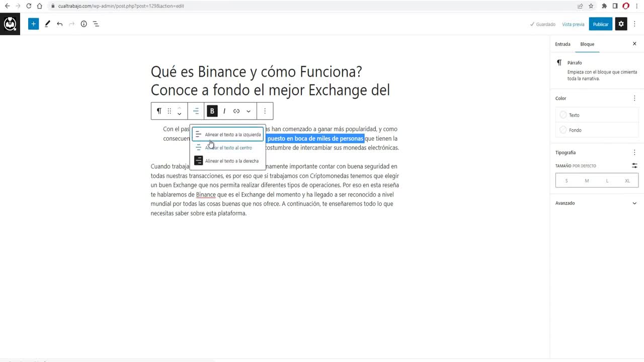Click the text alignment toolbar button

tap(196, 111)
